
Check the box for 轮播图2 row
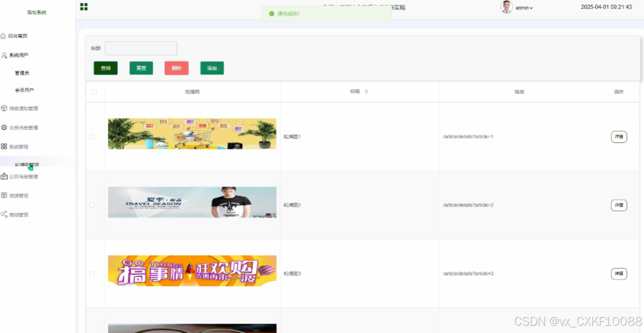click(92, 205)
